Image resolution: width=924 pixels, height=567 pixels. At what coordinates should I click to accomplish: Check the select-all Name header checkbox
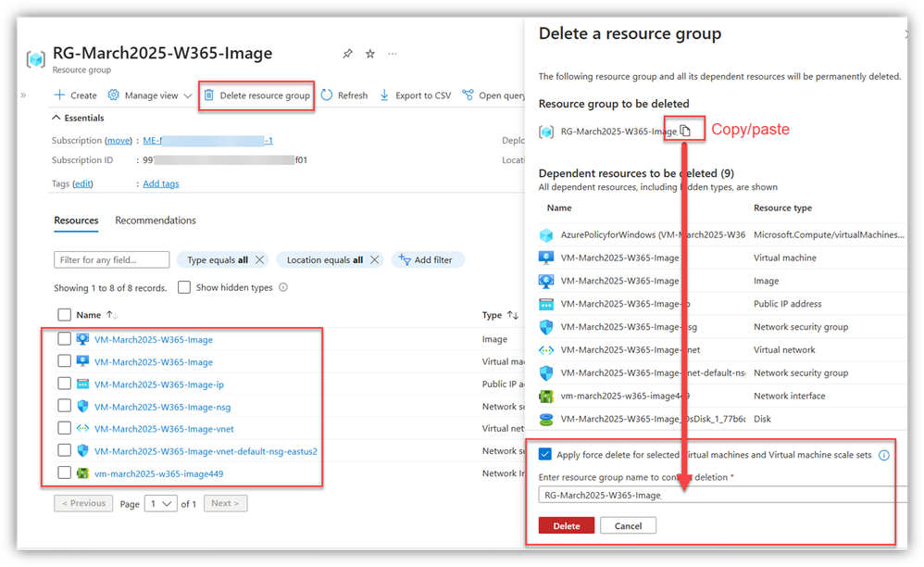[x=64, y=315]
